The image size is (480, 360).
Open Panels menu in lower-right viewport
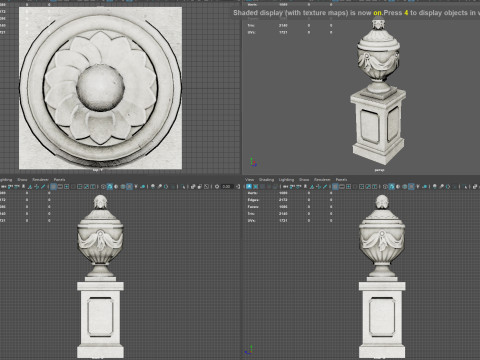tap(341, 179)
